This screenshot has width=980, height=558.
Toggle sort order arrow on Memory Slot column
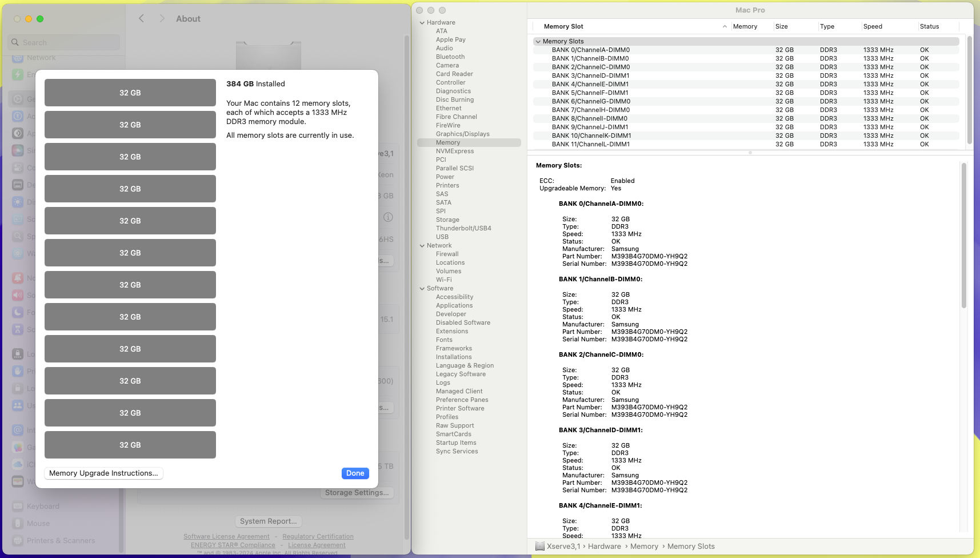coord(725,26)
